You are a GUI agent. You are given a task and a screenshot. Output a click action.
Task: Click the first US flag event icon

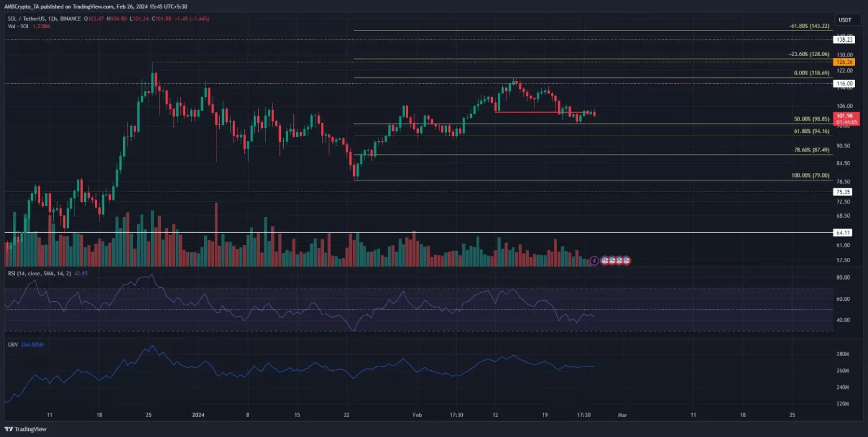(604, 261)
